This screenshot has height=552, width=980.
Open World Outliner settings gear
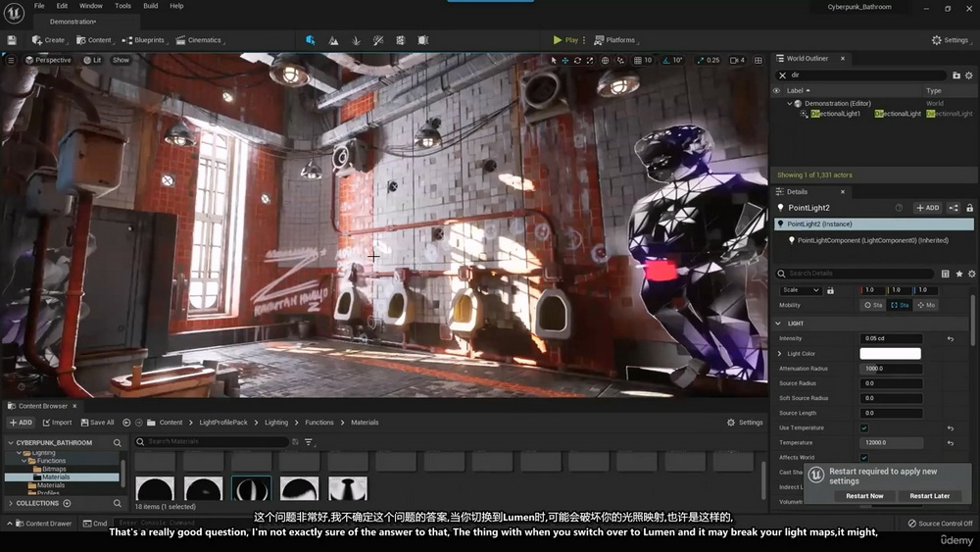click(969, 75)
